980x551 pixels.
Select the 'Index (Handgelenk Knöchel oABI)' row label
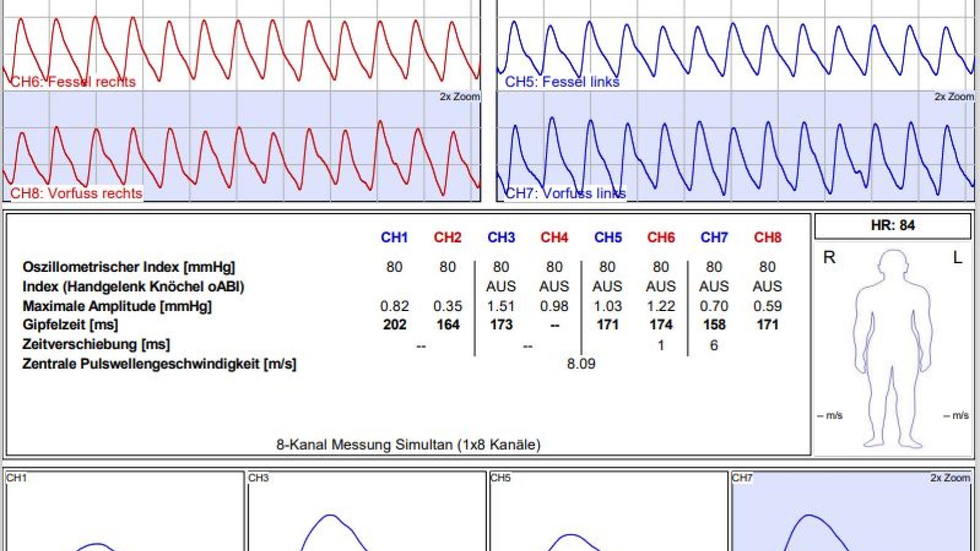point(133,287)
